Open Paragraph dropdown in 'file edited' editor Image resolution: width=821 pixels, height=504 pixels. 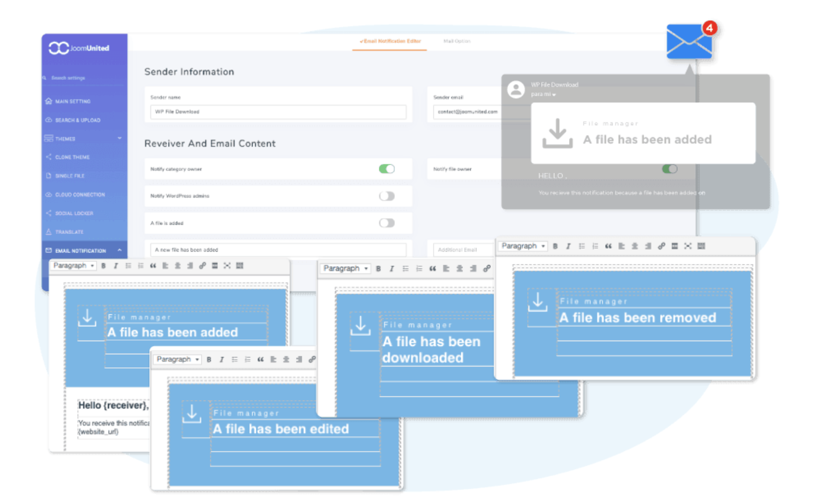(x=177, y=360)
